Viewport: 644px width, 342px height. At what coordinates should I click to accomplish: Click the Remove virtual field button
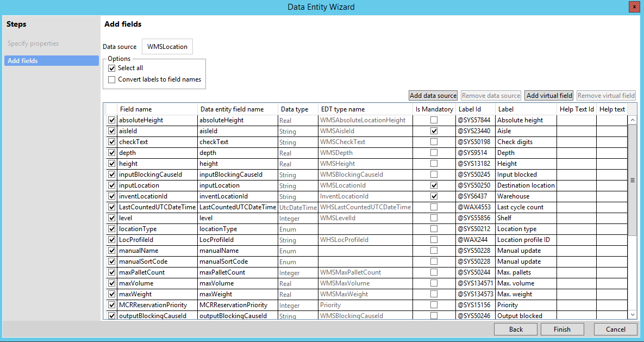tap(606, 95)
